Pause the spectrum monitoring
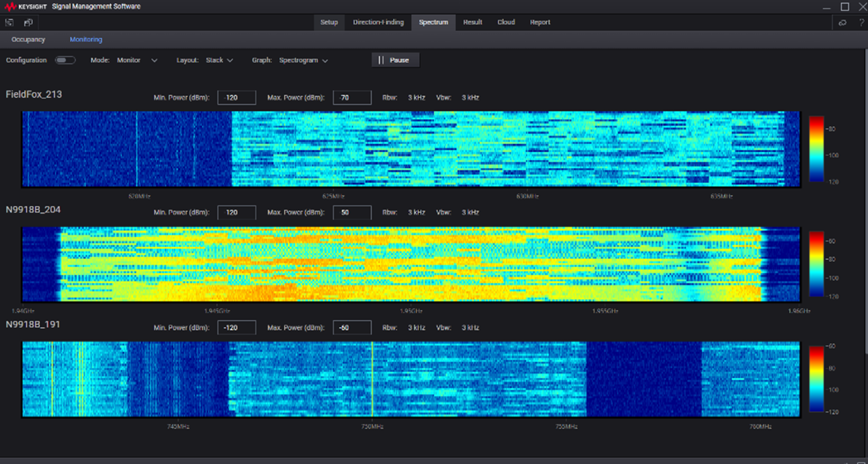 point(395,60)
